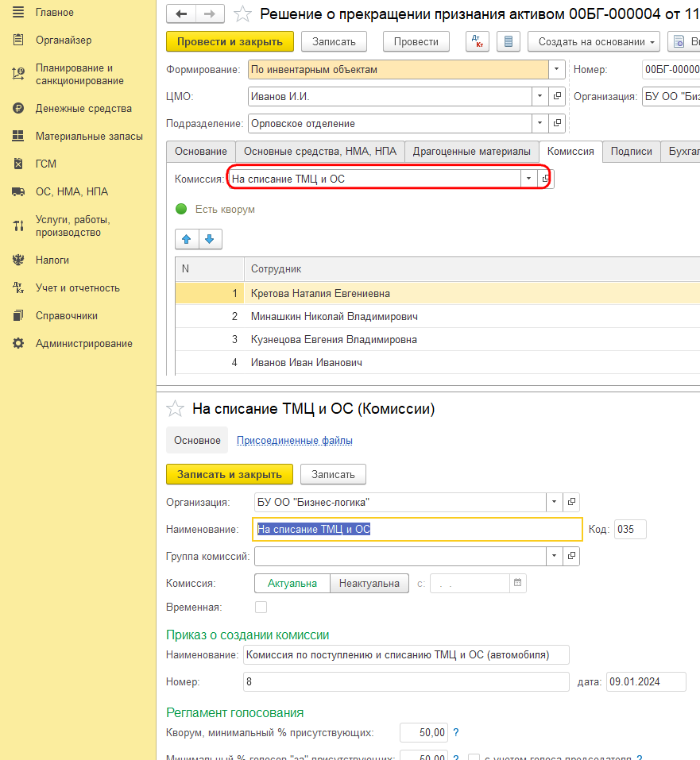Tick the Временная checkbox
Image resolution: width=700 pixels, height=760 pixels.
pos(261,607)
